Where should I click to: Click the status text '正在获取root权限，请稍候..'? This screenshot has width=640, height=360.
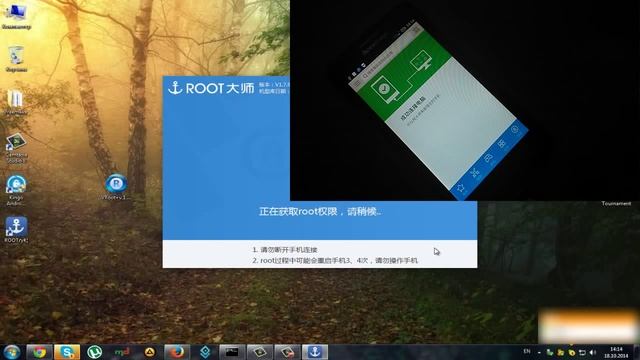[x=320, y=211]
